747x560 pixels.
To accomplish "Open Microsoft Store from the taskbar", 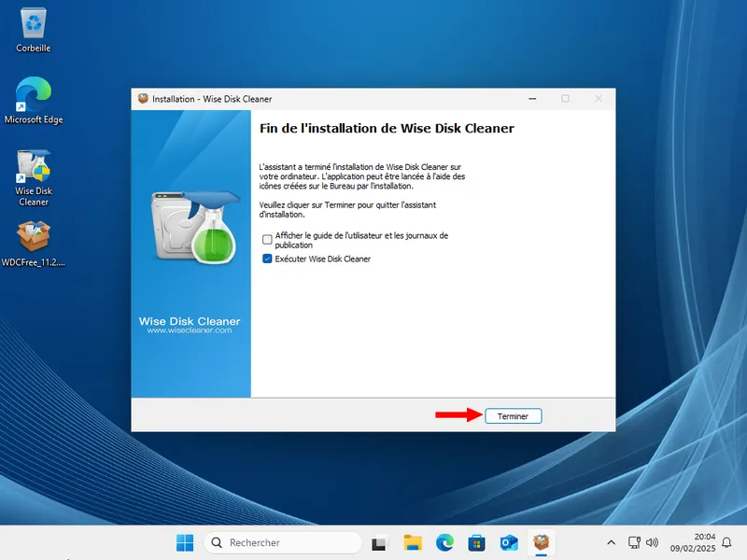I will (x=477, y=542).
